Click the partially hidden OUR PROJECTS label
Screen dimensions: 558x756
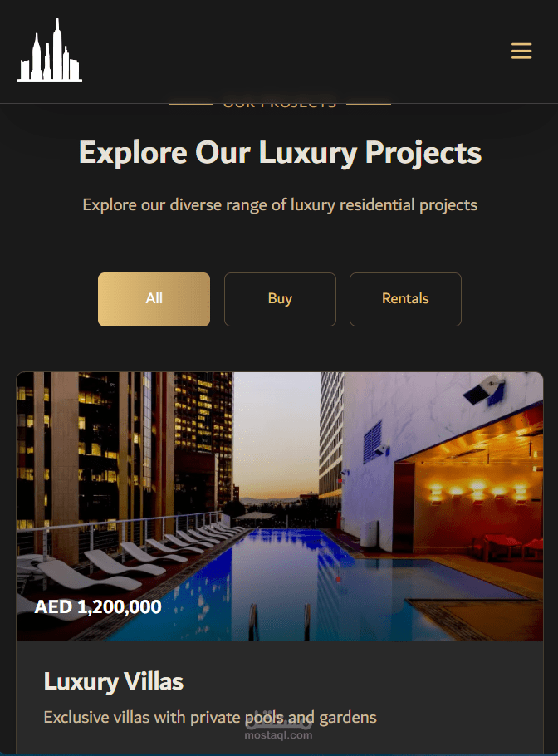pyautogui.click(x=280, y=103)
